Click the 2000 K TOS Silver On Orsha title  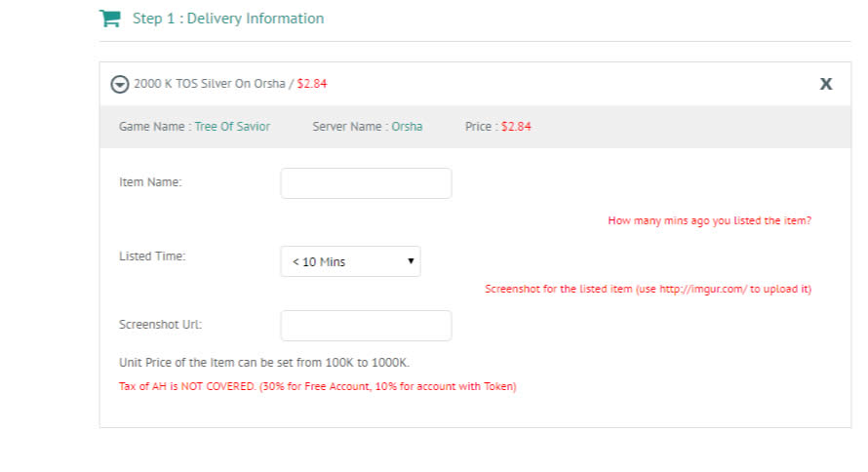[x=210, y=84]
